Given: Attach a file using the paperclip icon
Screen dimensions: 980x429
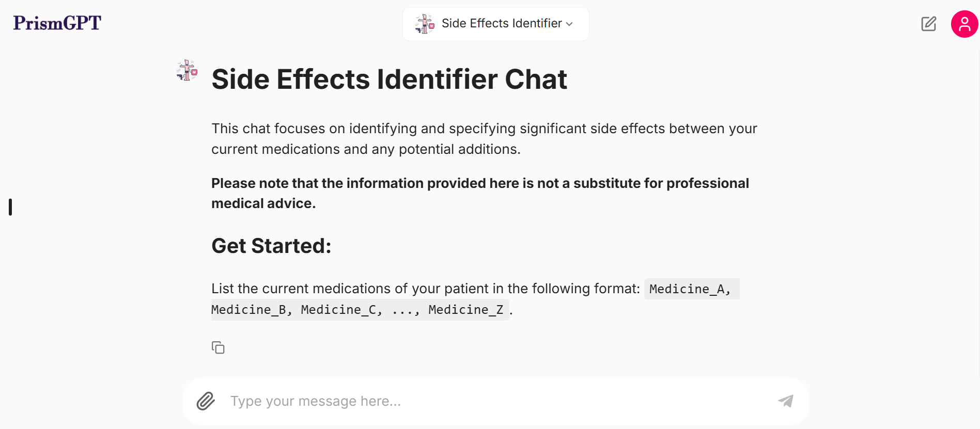Looking at the screenshot, I should [x=206, y=401].
